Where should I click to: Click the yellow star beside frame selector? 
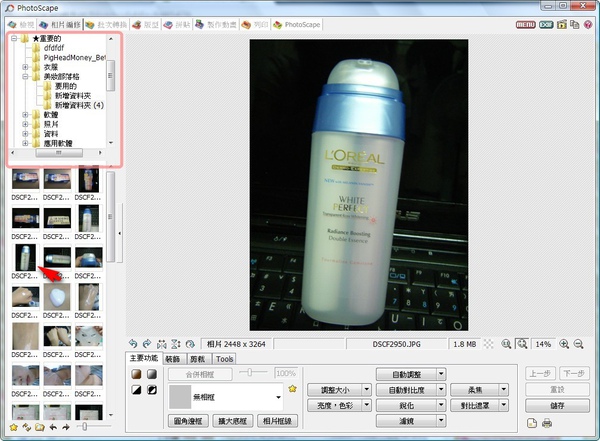pos(293,389)
